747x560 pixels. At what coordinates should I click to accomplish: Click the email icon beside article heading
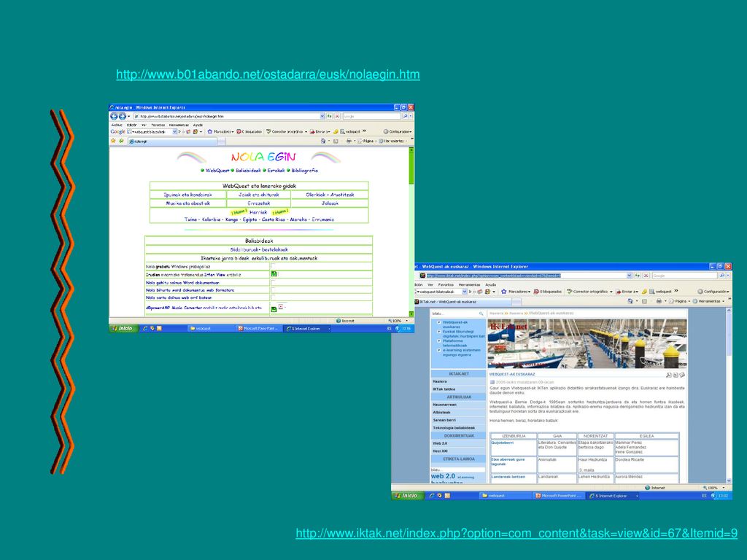(682, 375)
